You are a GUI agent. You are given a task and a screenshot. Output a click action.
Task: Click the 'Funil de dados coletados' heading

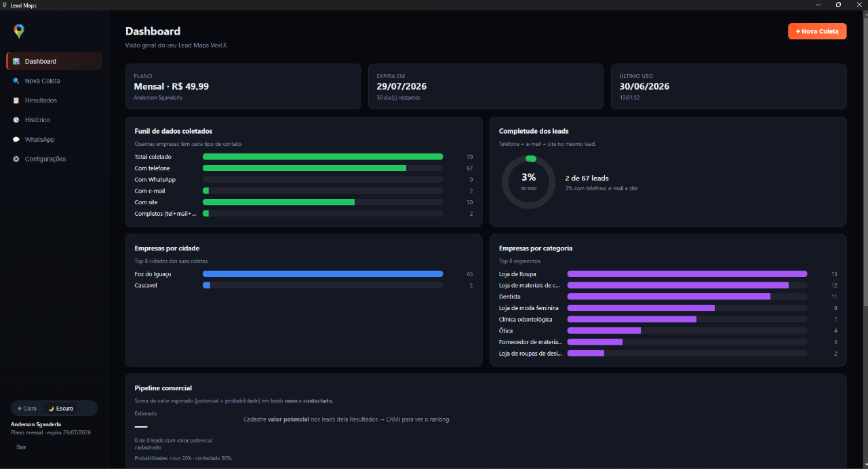click(x=174, y=131)
